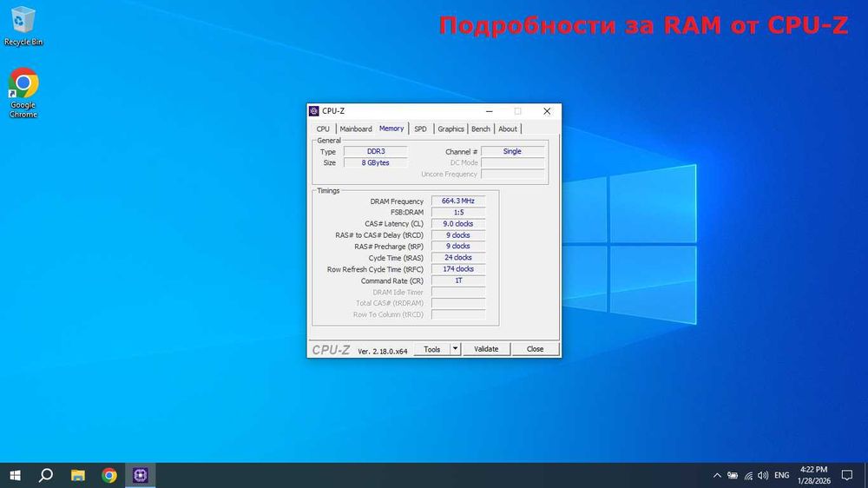
Task: Close CPU-Z with the X button
Action: tap(546, 111)
